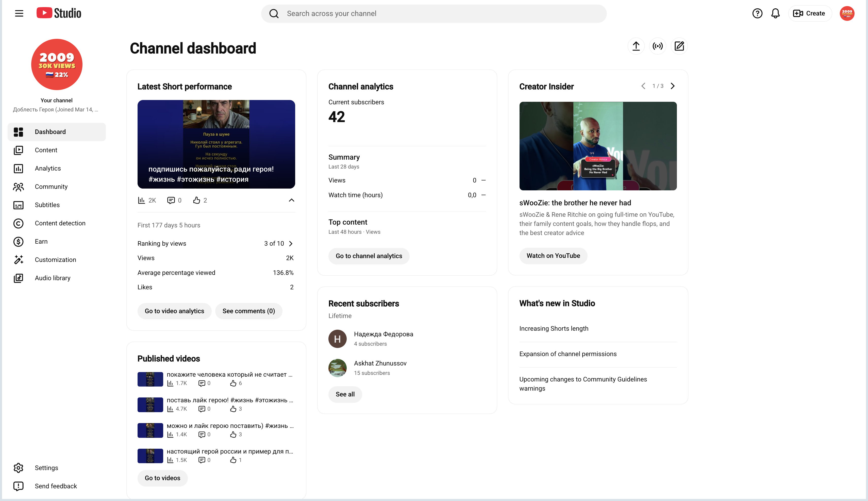
Task: Click Watch on YouTube button
Action: [553, 256]
